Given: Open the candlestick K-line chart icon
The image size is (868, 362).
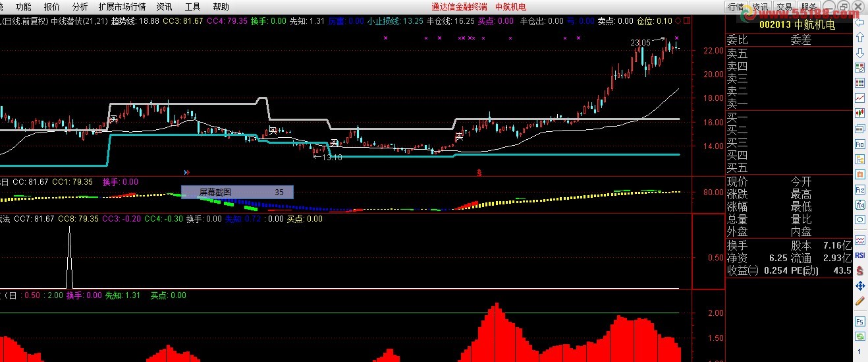Looking at the screenshot, I should pos(859,113).
